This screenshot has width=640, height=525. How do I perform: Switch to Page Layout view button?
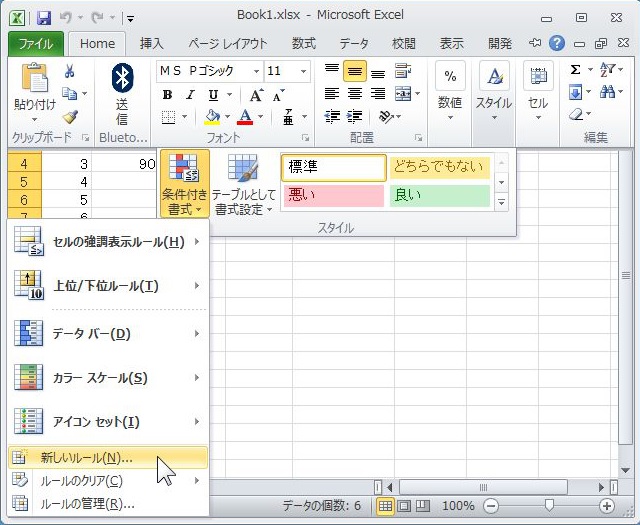click(404, 506)
